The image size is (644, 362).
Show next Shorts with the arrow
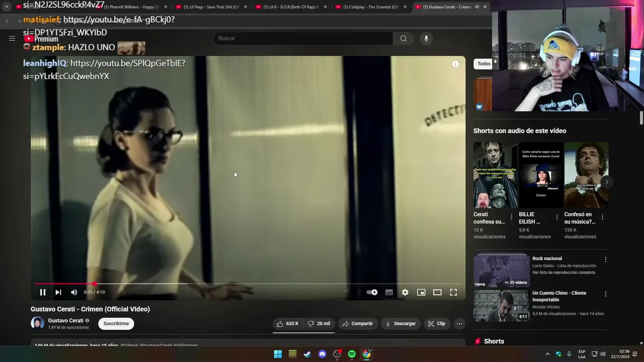tap(607, 182)
